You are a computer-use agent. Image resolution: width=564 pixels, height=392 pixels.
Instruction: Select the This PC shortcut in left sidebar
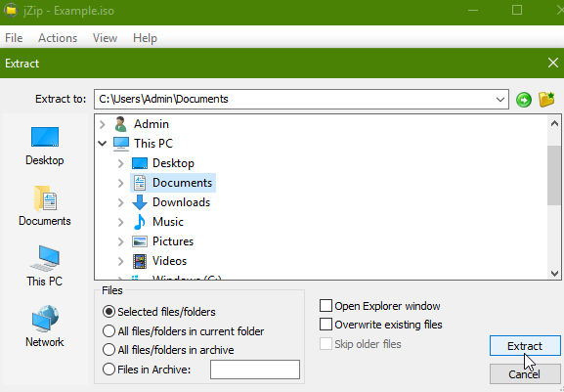[x=45, y=266]
